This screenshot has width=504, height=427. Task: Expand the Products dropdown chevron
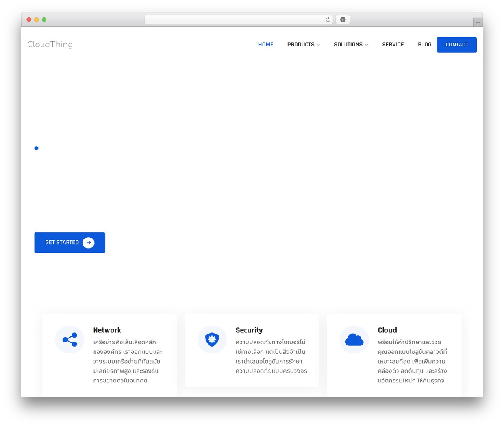click(318, 45)
